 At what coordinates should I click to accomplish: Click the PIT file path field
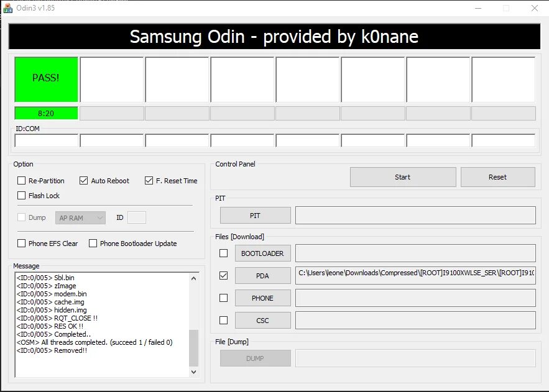click(x=415, y=215)
